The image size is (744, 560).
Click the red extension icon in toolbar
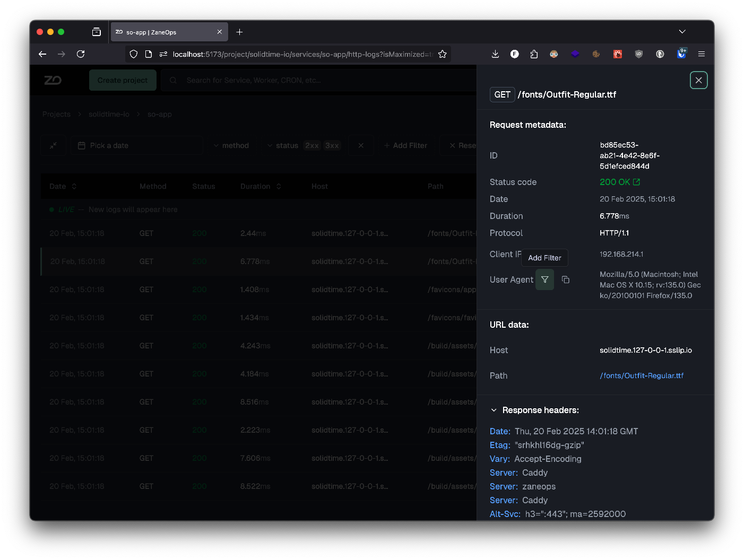point(618,54)
